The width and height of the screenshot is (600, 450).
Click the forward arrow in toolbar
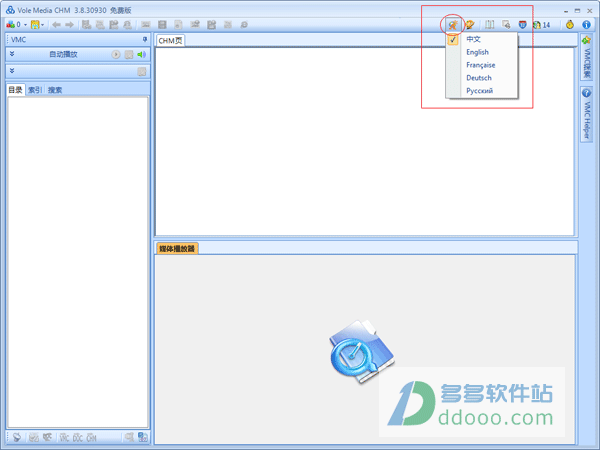[69, 25]
